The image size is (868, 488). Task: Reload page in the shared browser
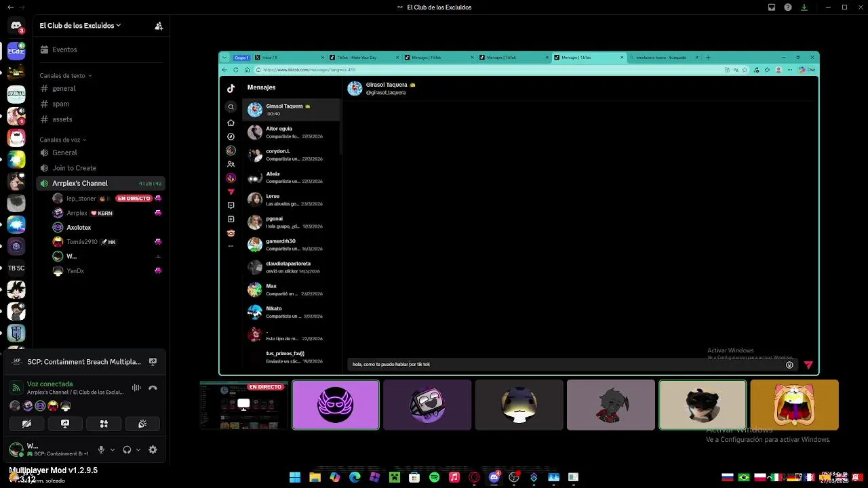click(236, 70)
